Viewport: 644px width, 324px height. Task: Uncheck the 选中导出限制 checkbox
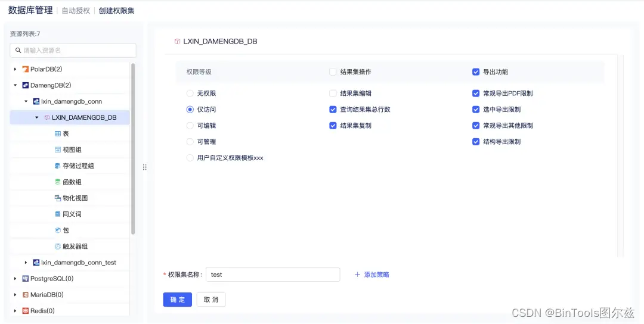click(476, 110)
